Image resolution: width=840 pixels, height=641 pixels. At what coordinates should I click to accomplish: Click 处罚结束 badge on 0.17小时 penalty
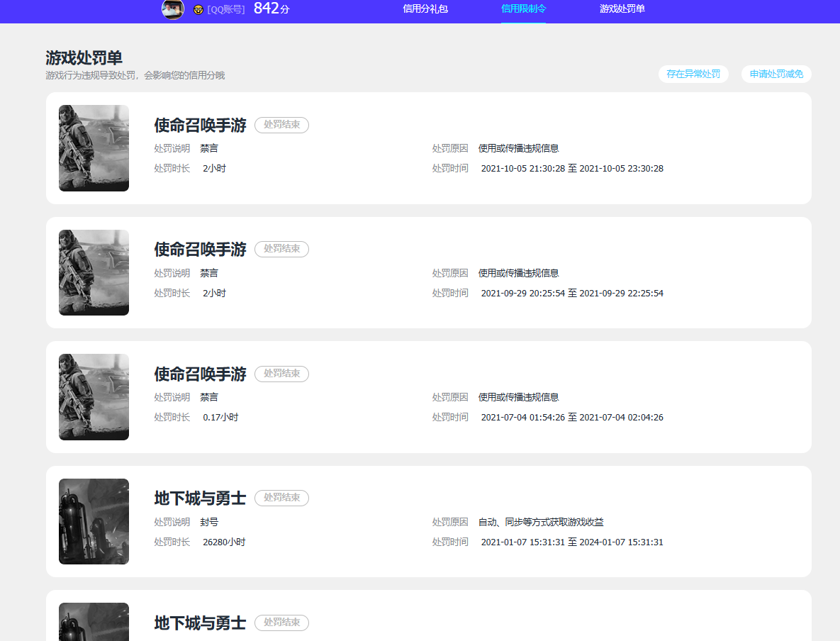(282, 374)
